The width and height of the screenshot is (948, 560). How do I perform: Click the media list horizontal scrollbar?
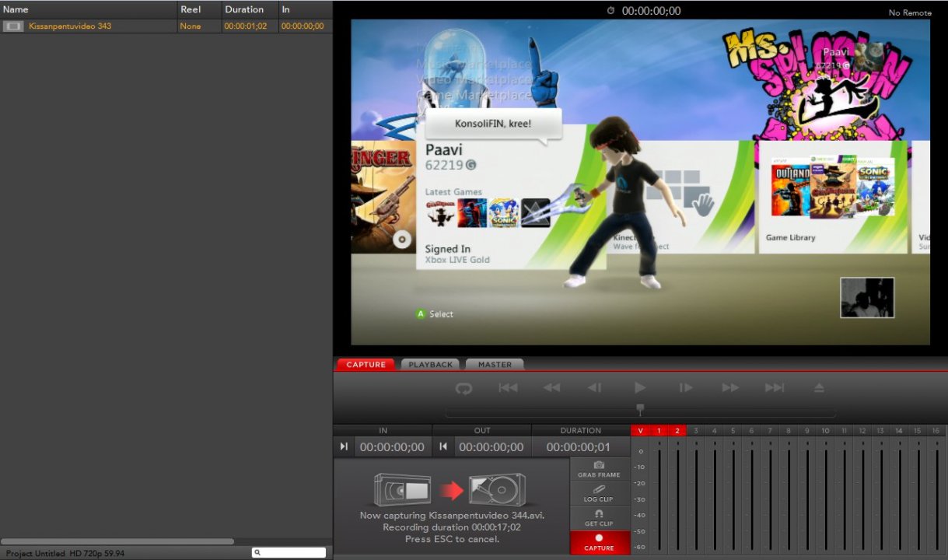coord(117,541)
